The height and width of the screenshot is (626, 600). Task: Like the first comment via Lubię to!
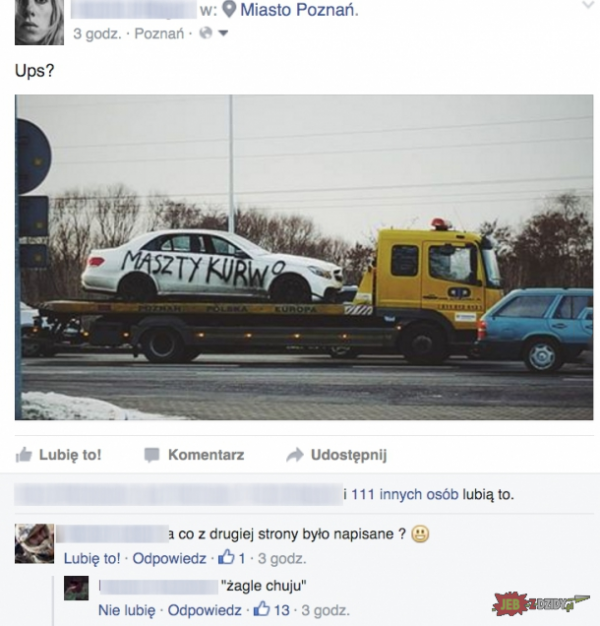pyautogui.click(x=92, y=558)
